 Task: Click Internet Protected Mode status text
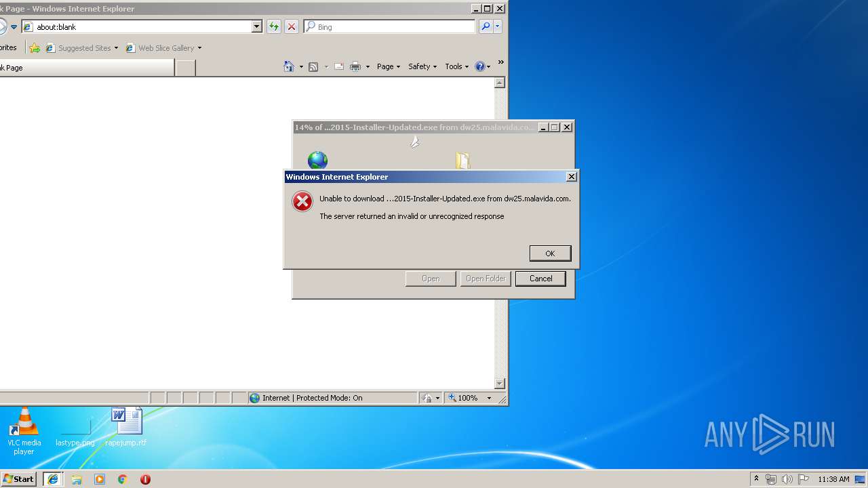pos(313,398)
